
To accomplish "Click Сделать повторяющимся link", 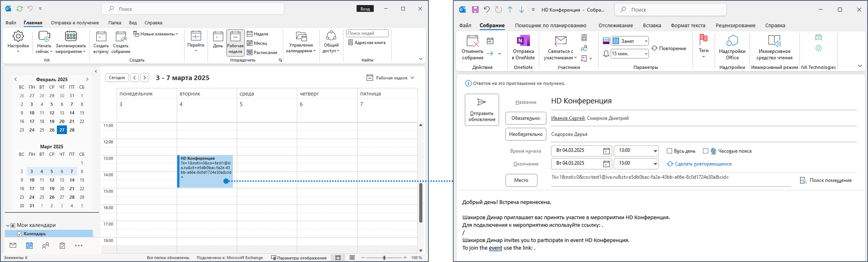I will tap(703, 164).
